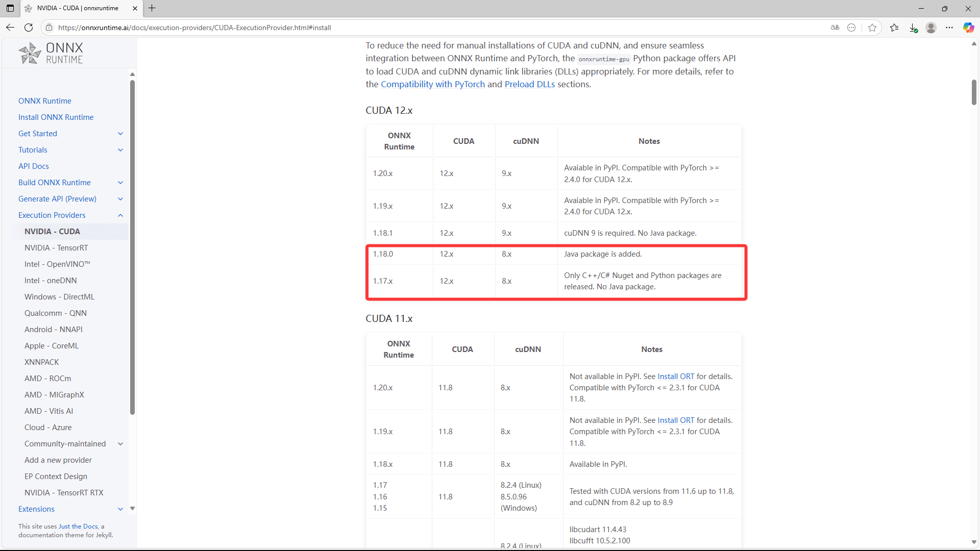Open Generate API (Preview) page
This screenshot has height=551, width=980.
pyautogui.click(x=57, y=199)
